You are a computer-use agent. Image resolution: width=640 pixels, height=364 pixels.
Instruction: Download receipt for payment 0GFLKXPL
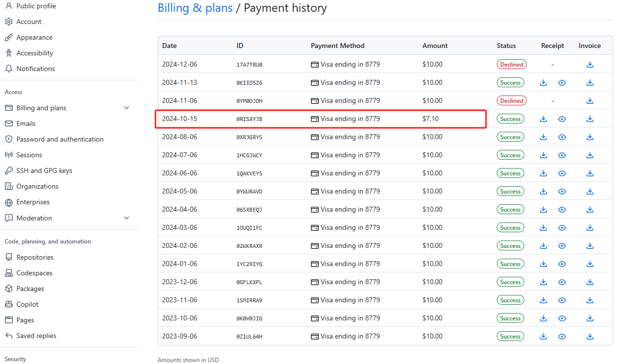[x=543, y=282]
